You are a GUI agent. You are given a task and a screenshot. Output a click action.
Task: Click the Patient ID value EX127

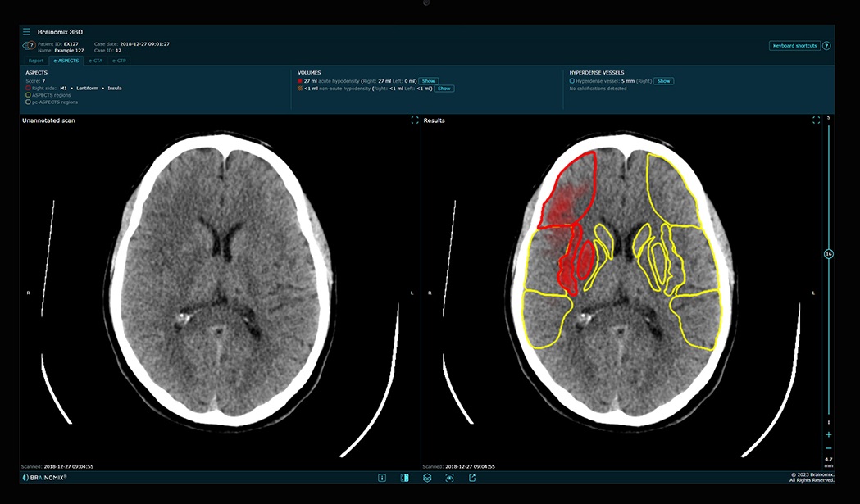[x=71, y=44]
